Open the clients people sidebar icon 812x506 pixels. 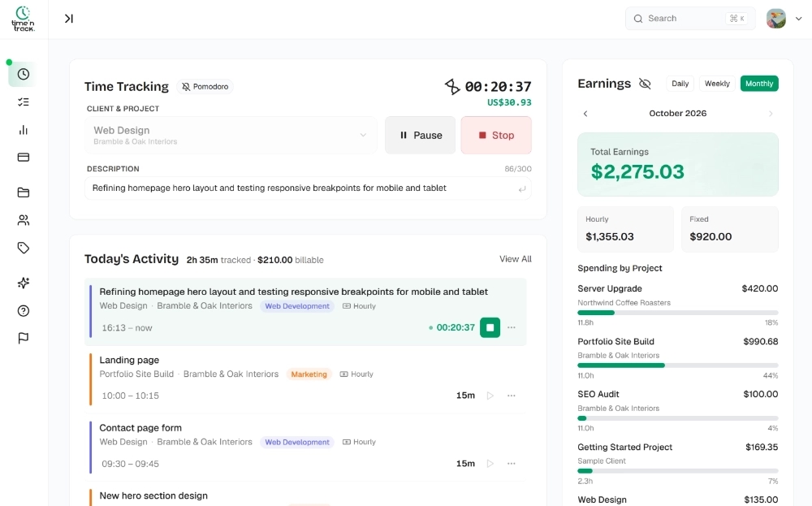(24, 220)
